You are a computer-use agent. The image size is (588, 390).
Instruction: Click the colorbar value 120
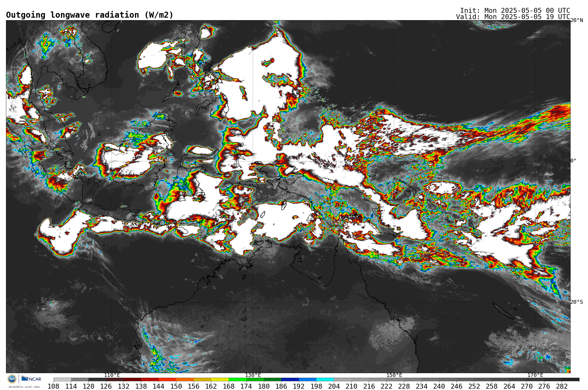(88, 386)
